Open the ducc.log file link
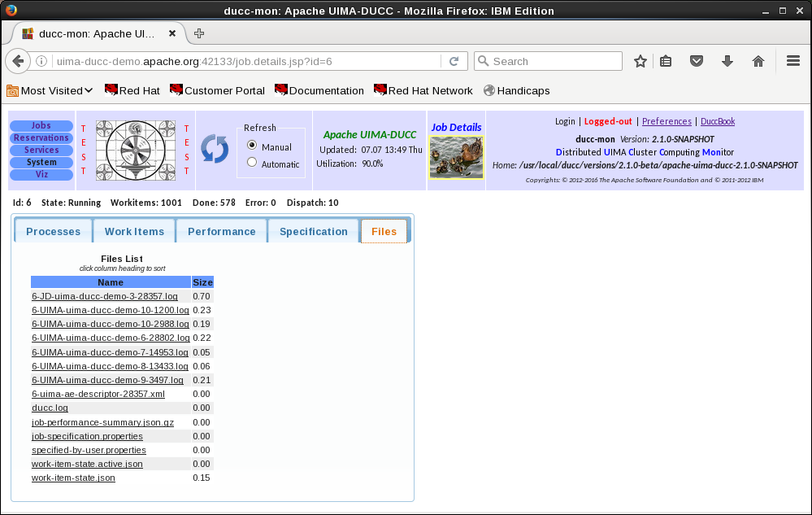Image resolution: width=812 pixels, height=515 pixels. [x=50, y=408]
